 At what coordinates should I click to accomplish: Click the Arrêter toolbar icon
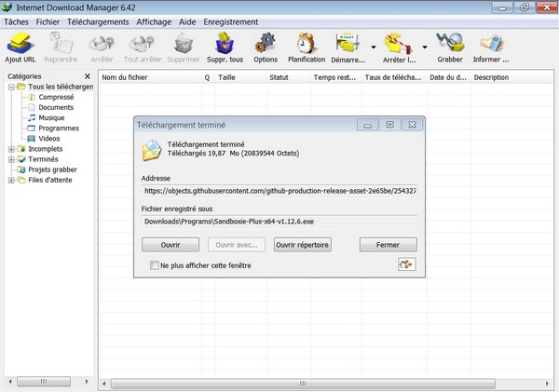click(x=102, y=44)
